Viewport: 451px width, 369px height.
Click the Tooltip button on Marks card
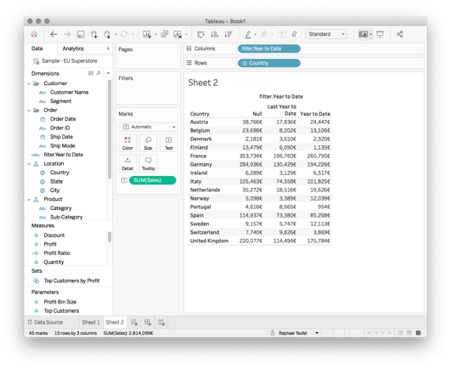[x=148, y=163]
